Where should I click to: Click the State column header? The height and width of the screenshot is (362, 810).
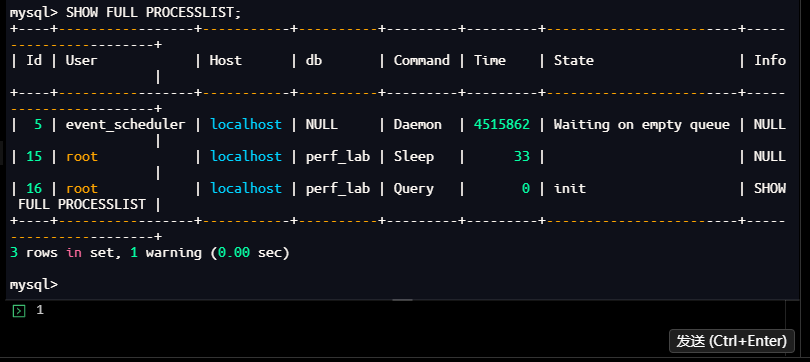(574, 60)
